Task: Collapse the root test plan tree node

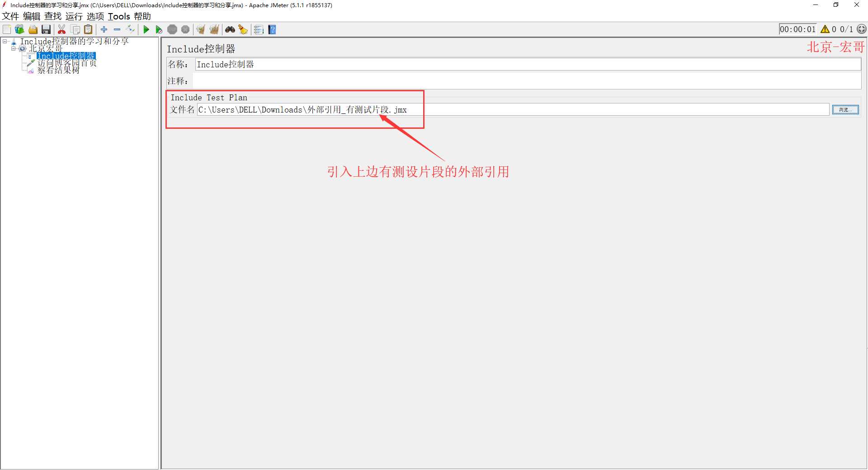Action: click(5, 41)
